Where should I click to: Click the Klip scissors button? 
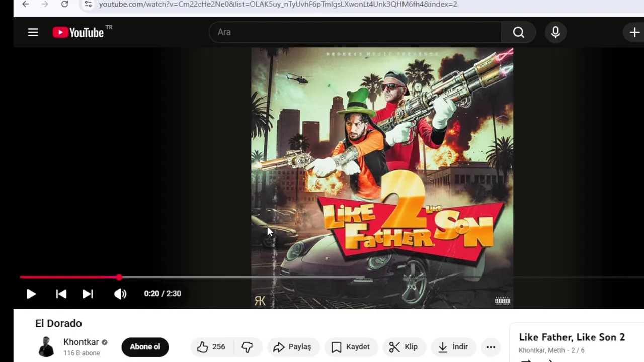coord(404,347)
